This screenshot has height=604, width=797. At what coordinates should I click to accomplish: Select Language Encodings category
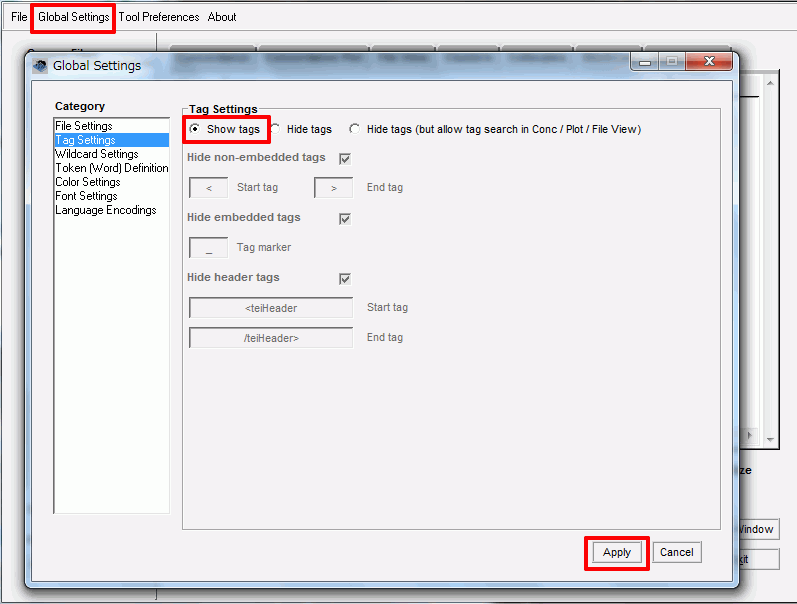click(106, 210)
